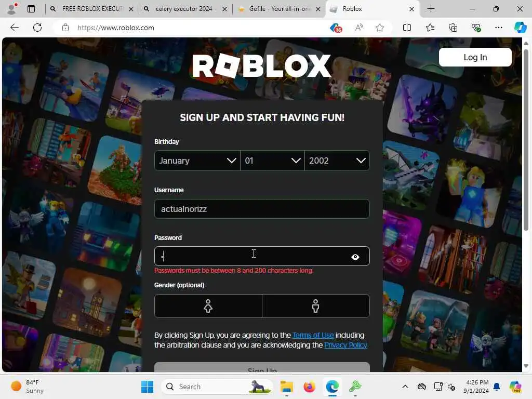Image resolution: width=532 pixels, height=399 pixels.
Task: Click the taskbar Search box
Action: click(217, 387)
